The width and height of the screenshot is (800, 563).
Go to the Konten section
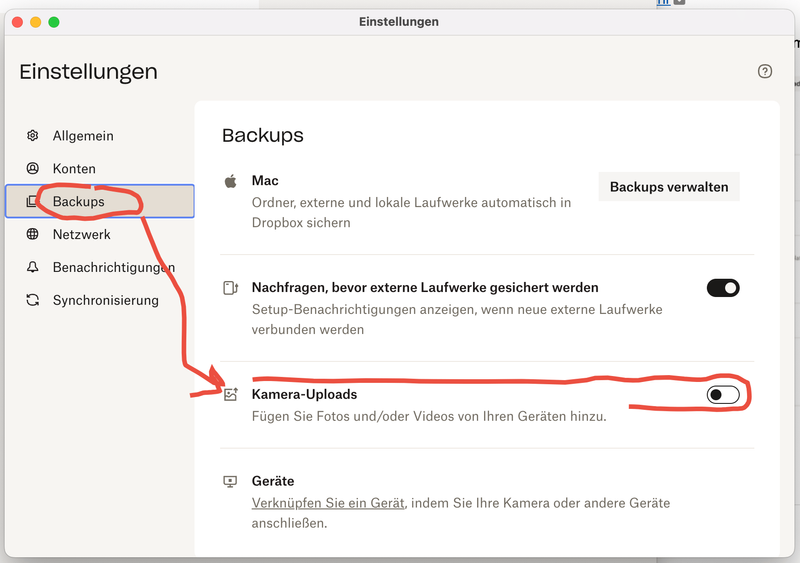pos(74,169)
